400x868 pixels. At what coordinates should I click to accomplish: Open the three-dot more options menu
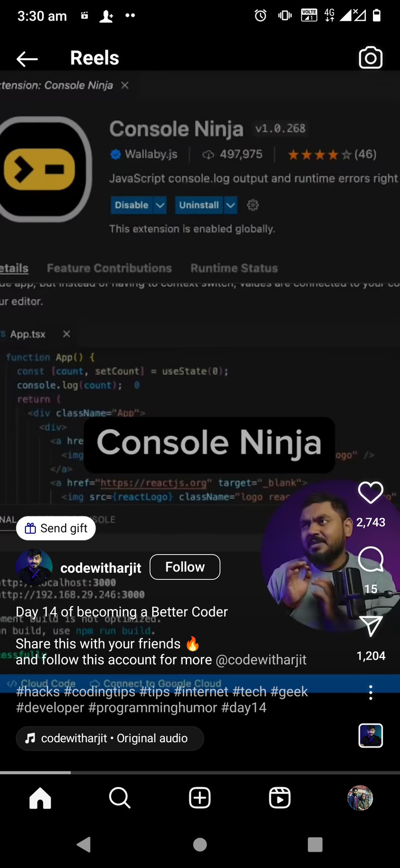coord(371,692)
